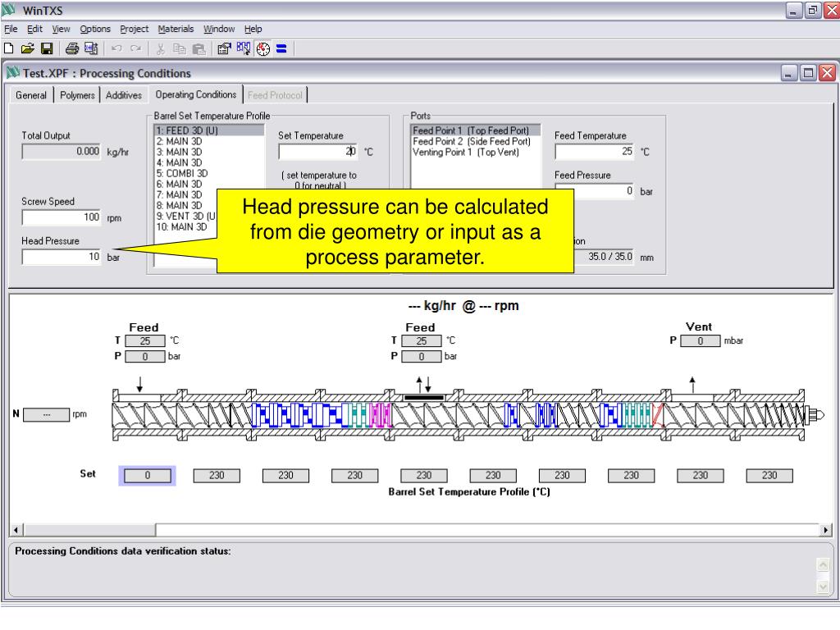
Task: Click the export report icon next to Print
Action: [91, 48]
